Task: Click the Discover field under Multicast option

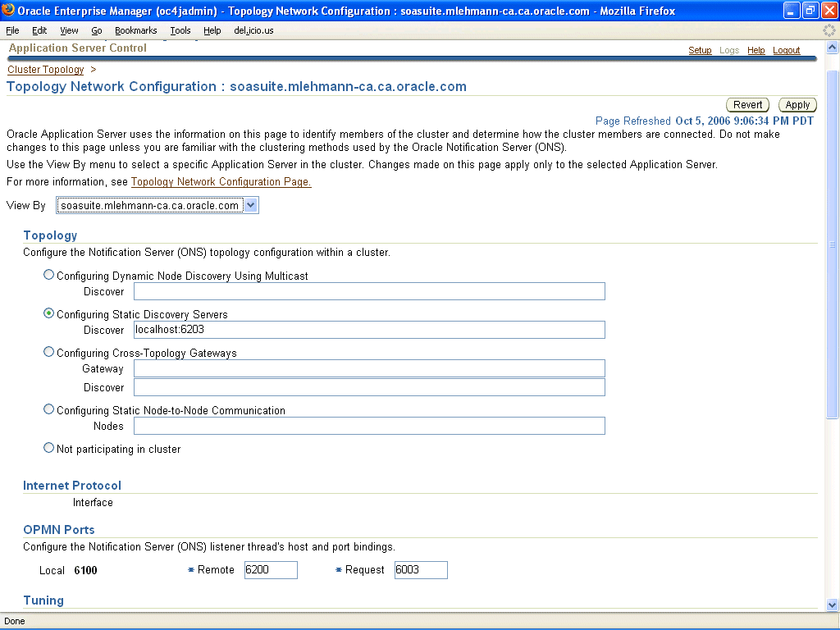Action: click(x=369, y=291)
